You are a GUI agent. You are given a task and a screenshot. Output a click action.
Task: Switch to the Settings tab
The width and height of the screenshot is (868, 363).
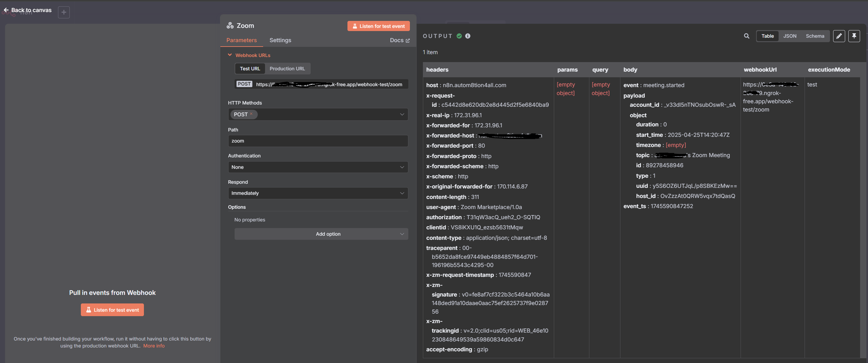[x=280, y=40]
